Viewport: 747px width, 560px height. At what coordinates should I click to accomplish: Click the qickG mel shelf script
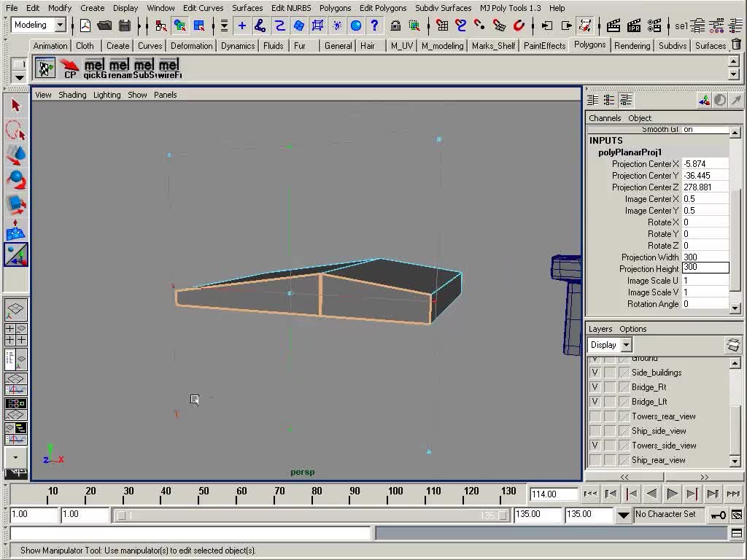coord(94,68)
